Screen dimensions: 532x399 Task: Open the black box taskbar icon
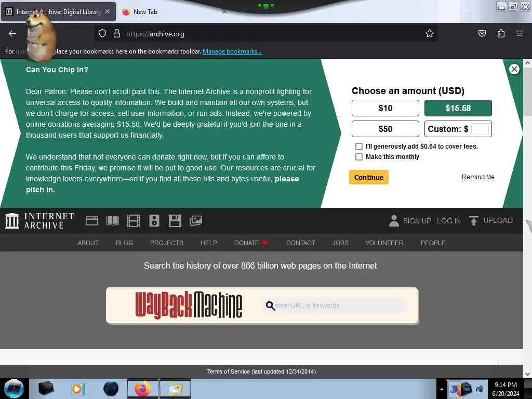click(x=46, y=389)
